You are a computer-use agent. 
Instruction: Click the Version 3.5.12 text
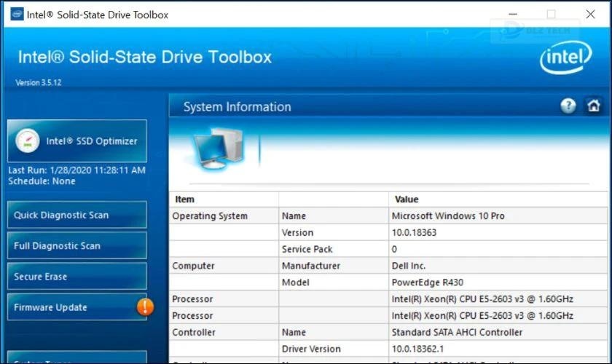(x=38, y=83)
